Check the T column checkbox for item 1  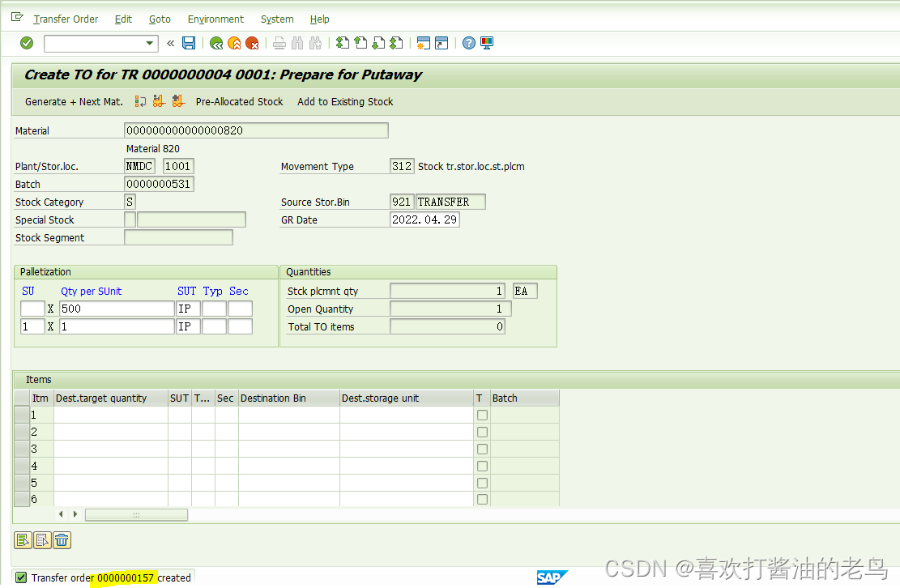coord(482,415)
